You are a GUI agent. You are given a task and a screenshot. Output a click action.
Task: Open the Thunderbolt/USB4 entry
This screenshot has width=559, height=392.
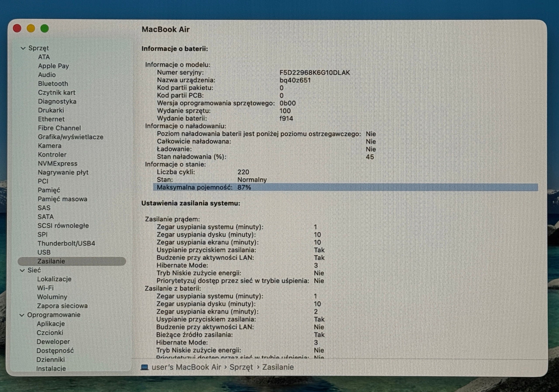[x=66, y=243]
